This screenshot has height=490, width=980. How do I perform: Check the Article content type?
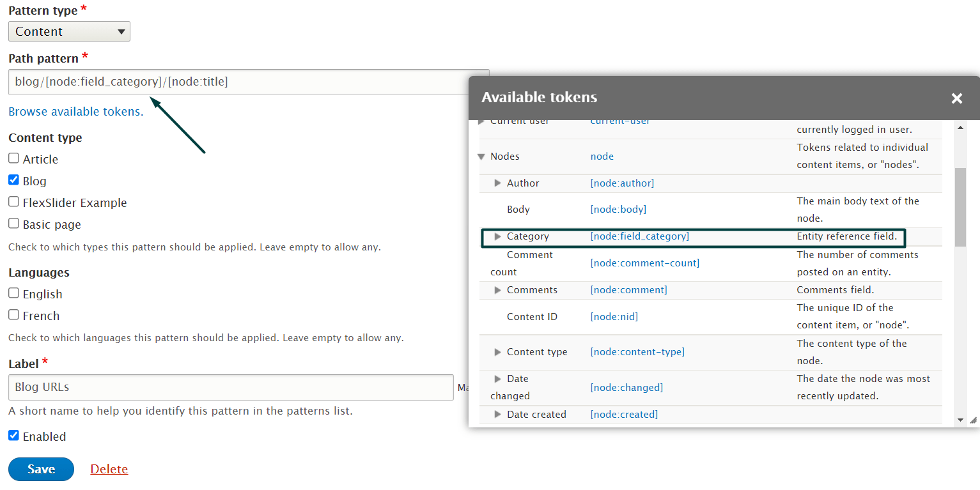click(13, 158)
